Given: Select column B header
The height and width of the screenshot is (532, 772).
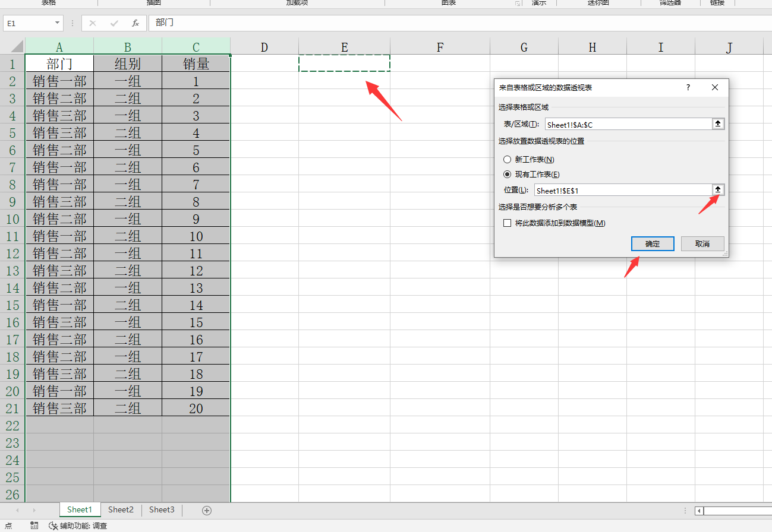Looking at the screenshot, I should pos(128,47).
